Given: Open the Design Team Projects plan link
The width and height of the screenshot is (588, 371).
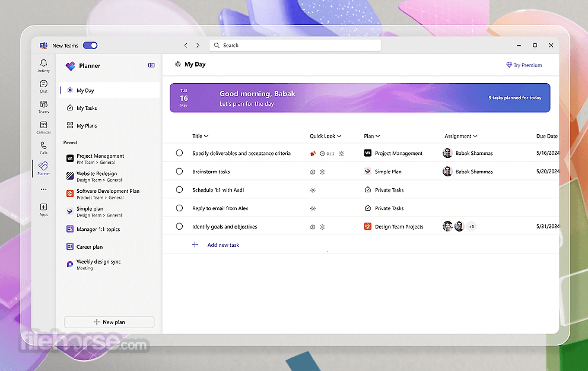Looking at the screenshot, I should [399, 227].
